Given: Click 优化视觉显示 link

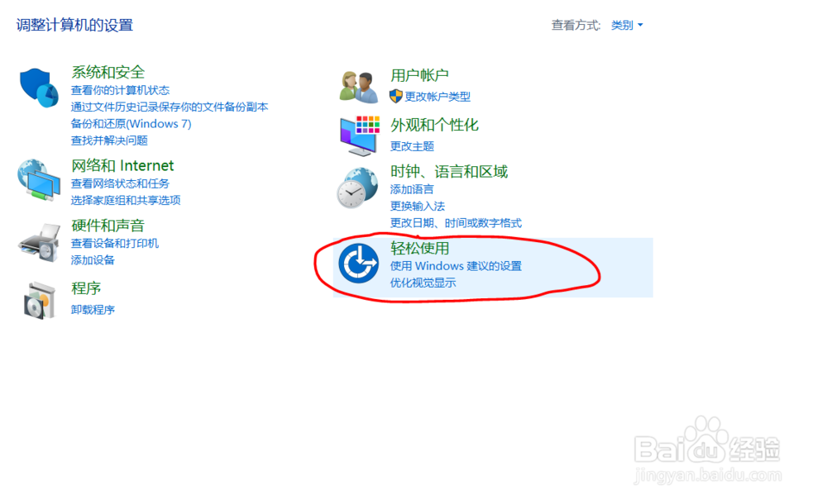Looking at the screenshot, I should click(423, 283).
